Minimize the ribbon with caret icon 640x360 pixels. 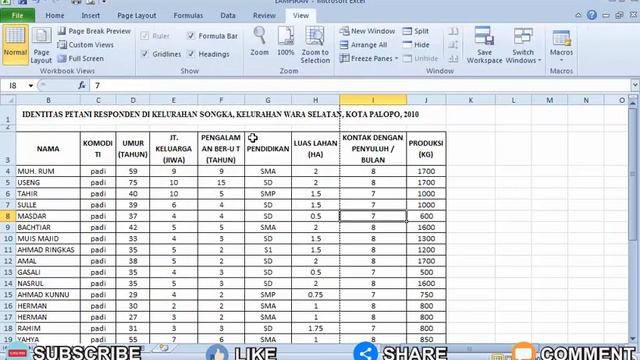point(578,15)
